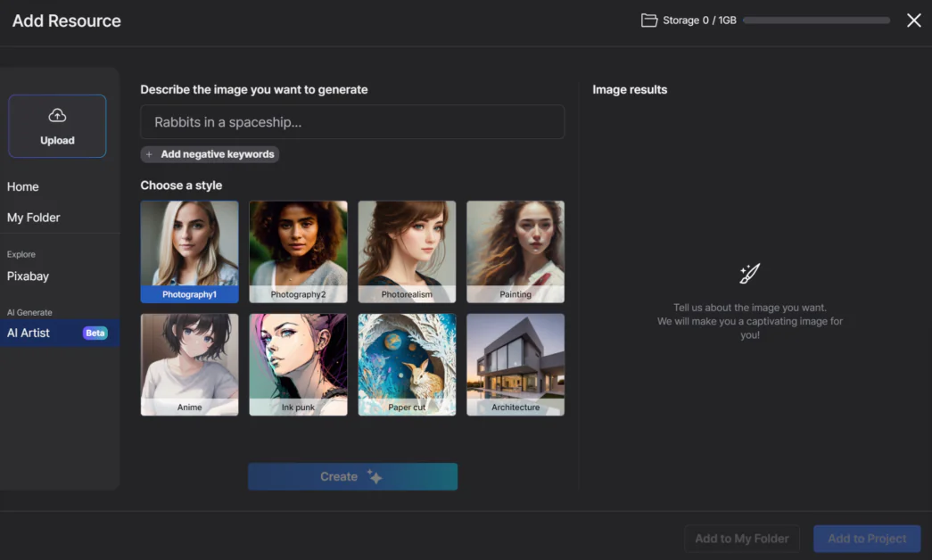The height and width of the screenshot is (560, 932).
Task: Select the Painting style thumbnail
Action: tap(515, 251)
